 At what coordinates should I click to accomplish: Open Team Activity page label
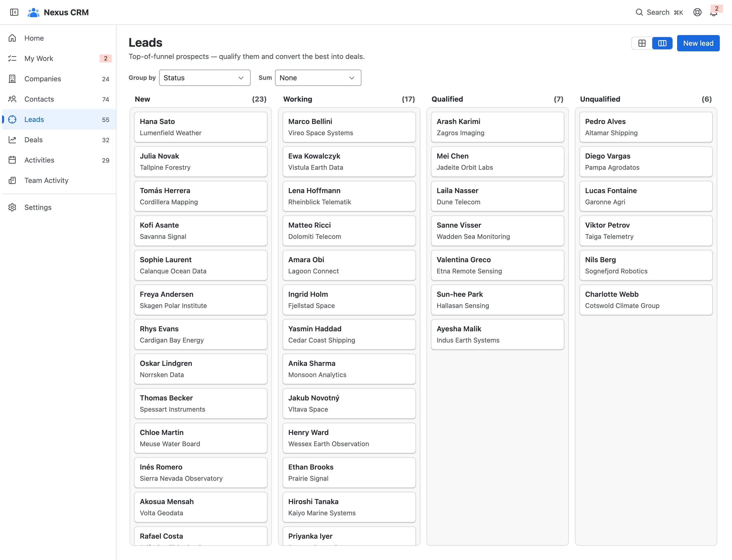click(46, 180)
